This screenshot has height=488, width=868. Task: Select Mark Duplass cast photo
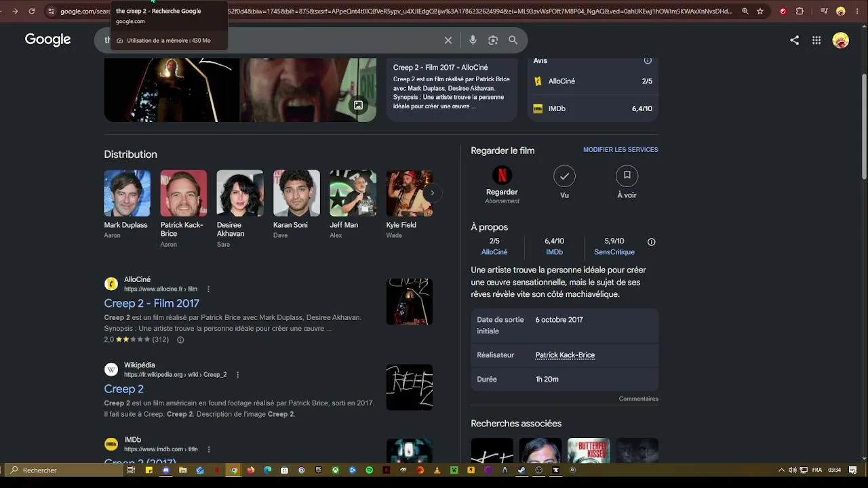point(127,193)
